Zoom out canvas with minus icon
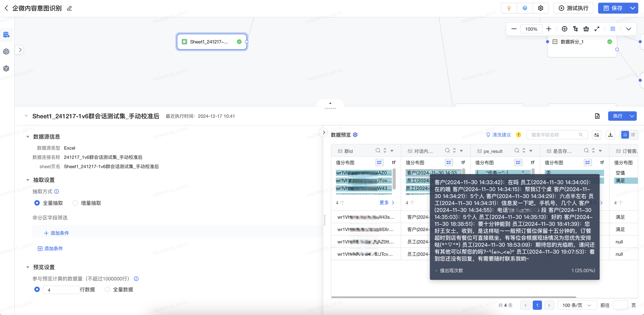The width and height of the screenshot is (644, 315). pos(514,29)
